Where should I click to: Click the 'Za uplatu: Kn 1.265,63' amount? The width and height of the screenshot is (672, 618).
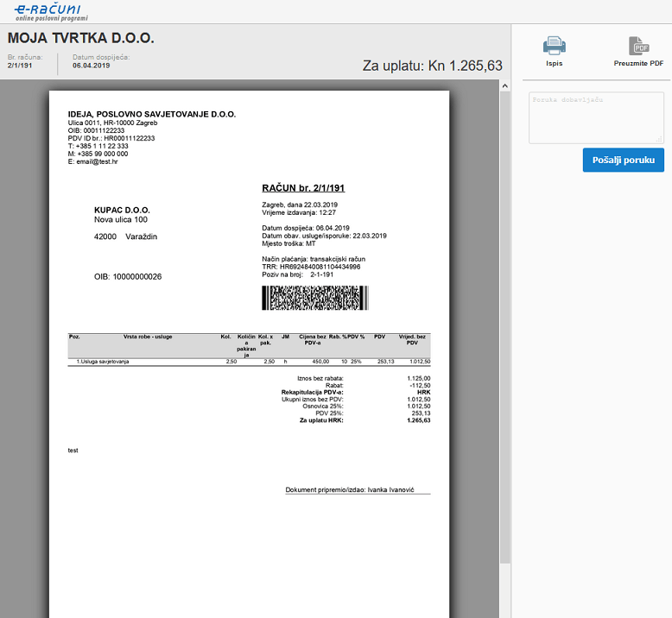coord(432,66)
